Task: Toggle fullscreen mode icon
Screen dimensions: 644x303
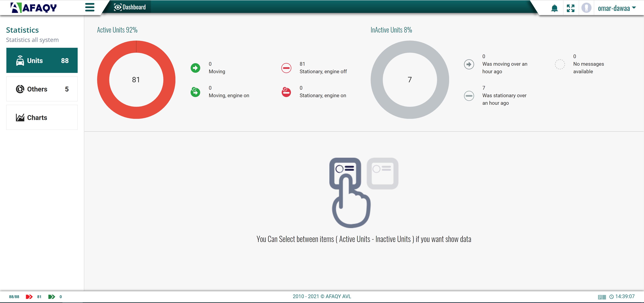Action: pos(571,8)
